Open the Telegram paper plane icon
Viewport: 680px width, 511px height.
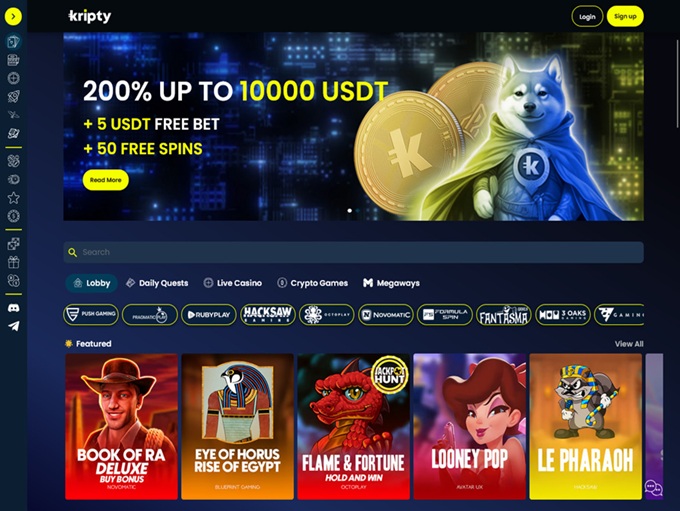point(13,326)
